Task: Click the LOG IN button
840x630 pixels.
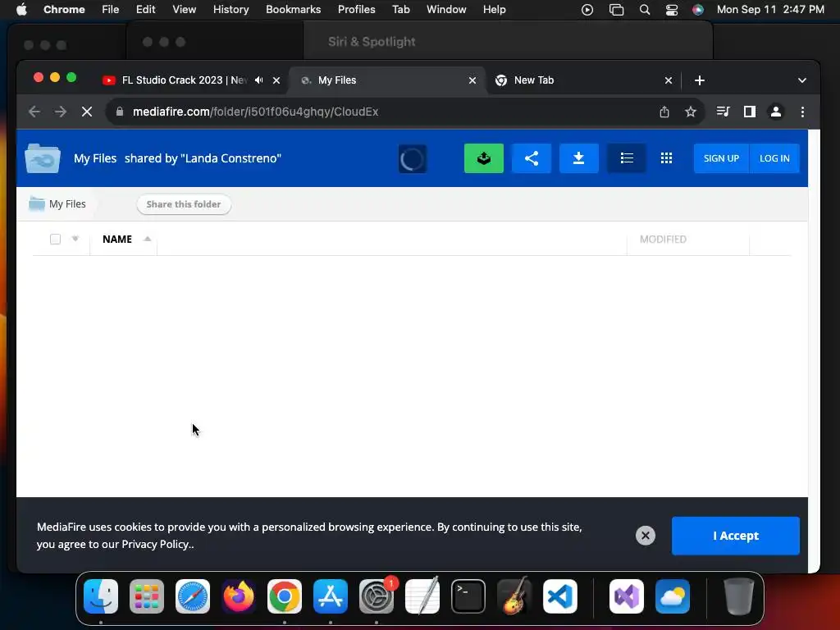Action: 774,158
